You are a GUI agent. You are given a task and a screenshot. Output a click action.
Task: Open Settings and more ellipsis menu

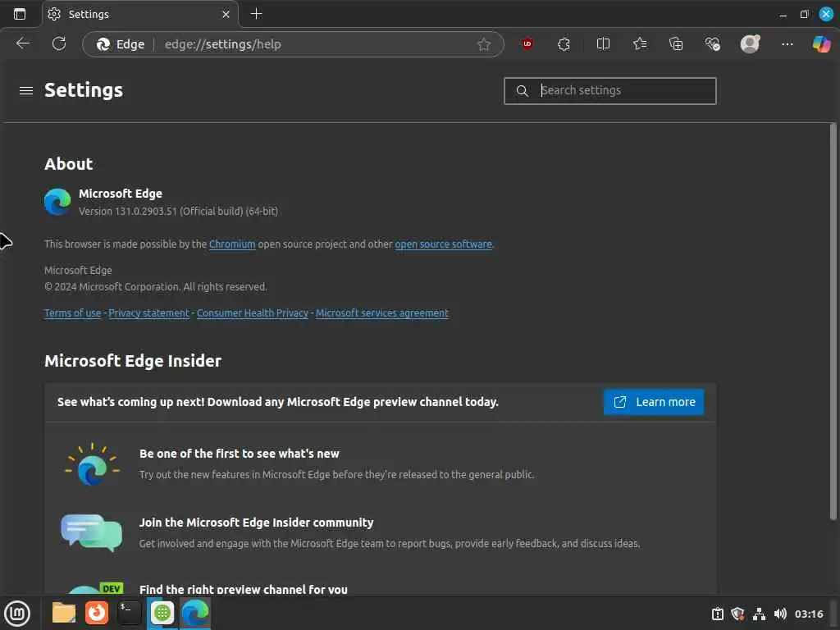tap(787, 44)
